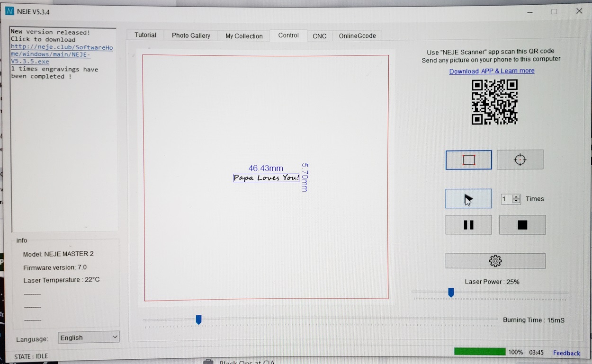Open the Language dropdown
The image size is (592, 364).
89,337
